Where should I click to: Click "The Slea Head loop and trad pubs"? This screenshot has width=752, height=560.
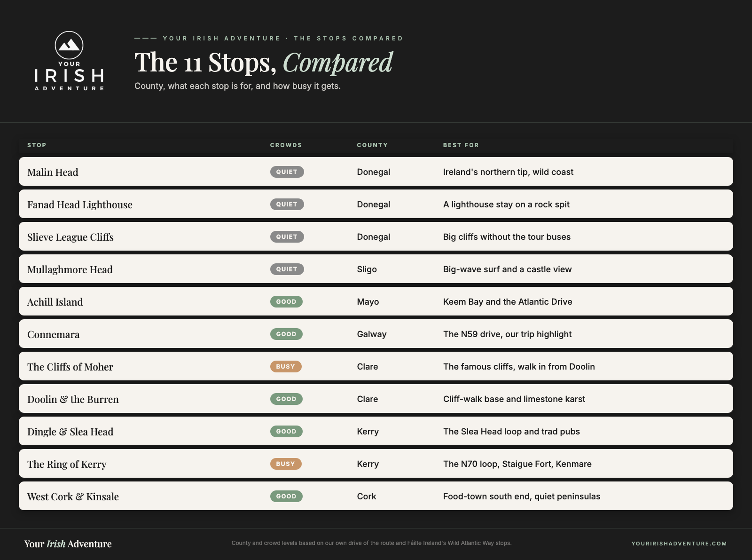pos(511,432)
